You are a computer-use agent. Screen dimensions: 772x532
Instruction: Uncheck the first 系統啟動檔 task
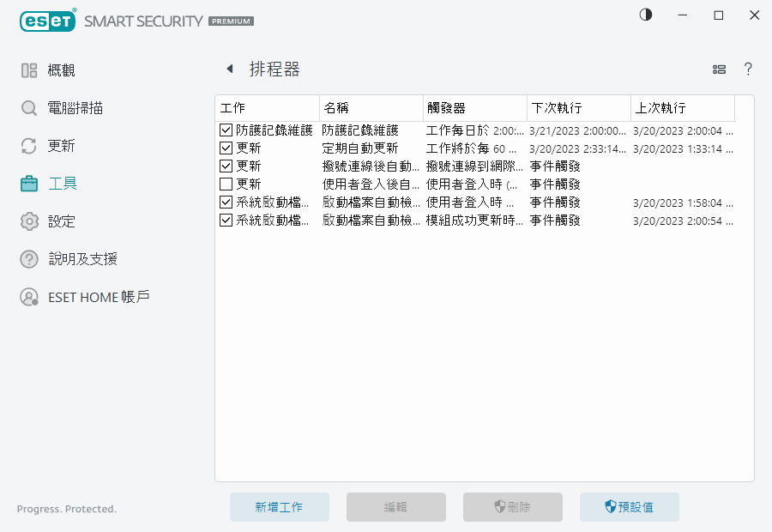pyautogui.click(x=227, y=202)
